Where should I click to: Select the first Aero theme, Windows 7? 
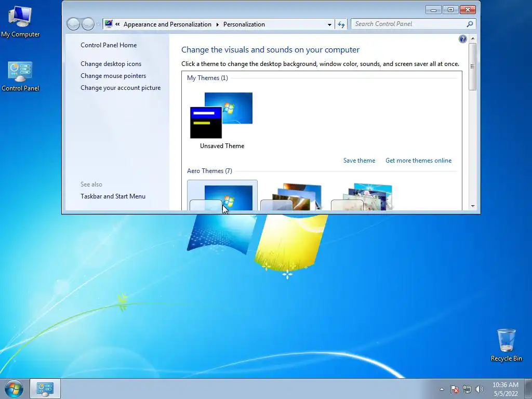(222, 195)
